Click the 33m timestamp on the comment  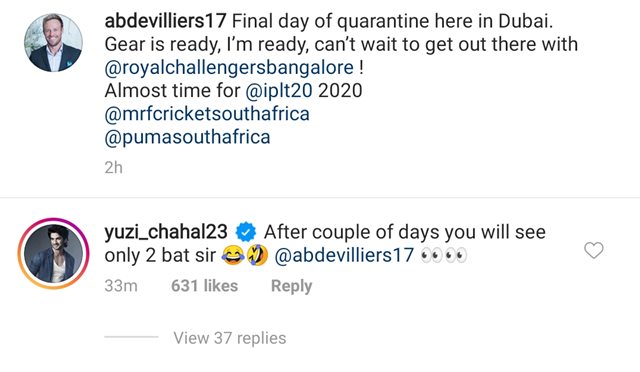[x=121, y=285]
